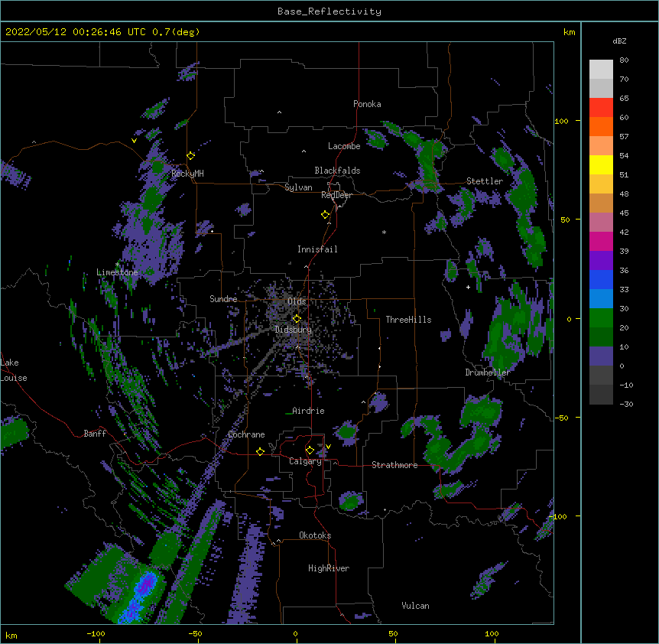Pick the red 65–60 dBZ legend swatch
The height and width of the screenshot is (644, 659).
pyautogui.click(x=601, y=108)
